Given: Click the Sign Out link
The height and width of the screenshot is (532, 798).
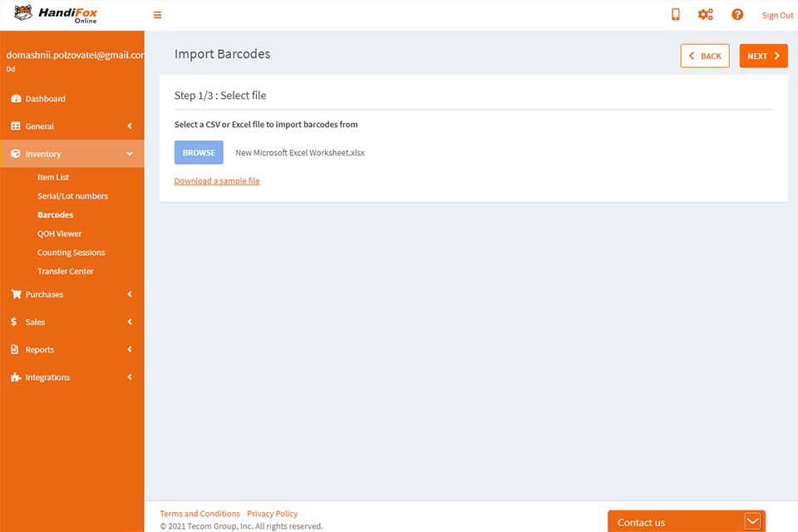Looking at the screenshot, I should [777, 15].
